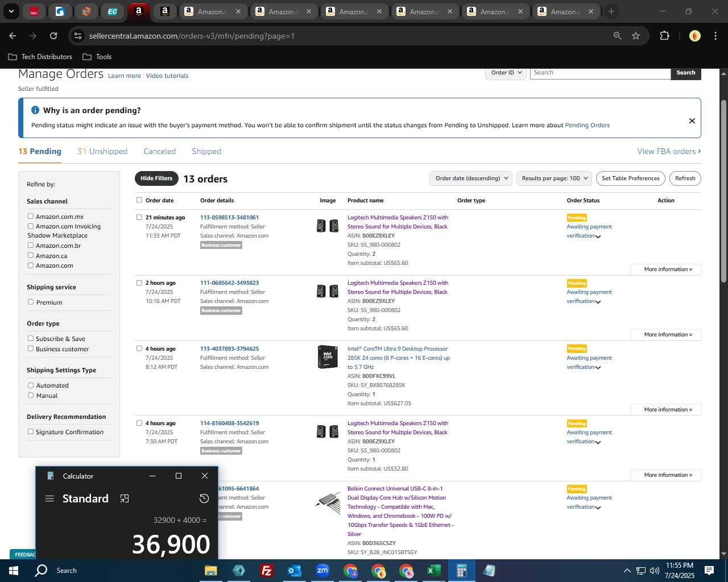Viewport: 728px width, 582px height.
Task: Open FileZilla from the taskbar
Action: [266, 571]
